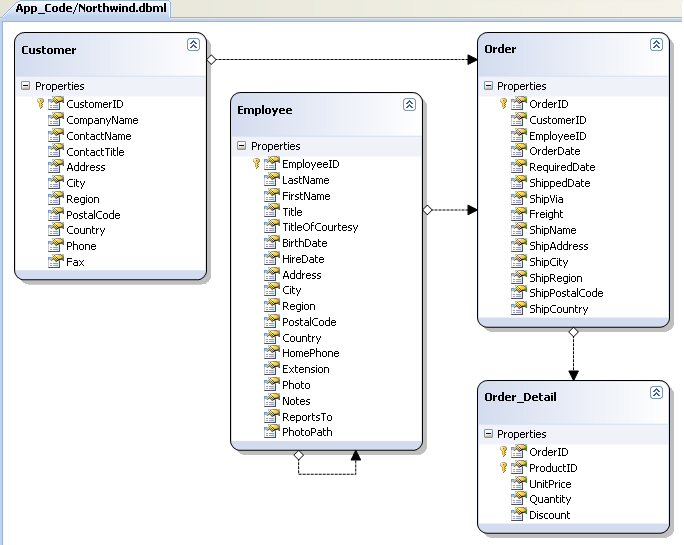This screenshot has width=684, height=545.
Task: Select the UnitPrice property in Order_Detail
Action: (550, 484)
